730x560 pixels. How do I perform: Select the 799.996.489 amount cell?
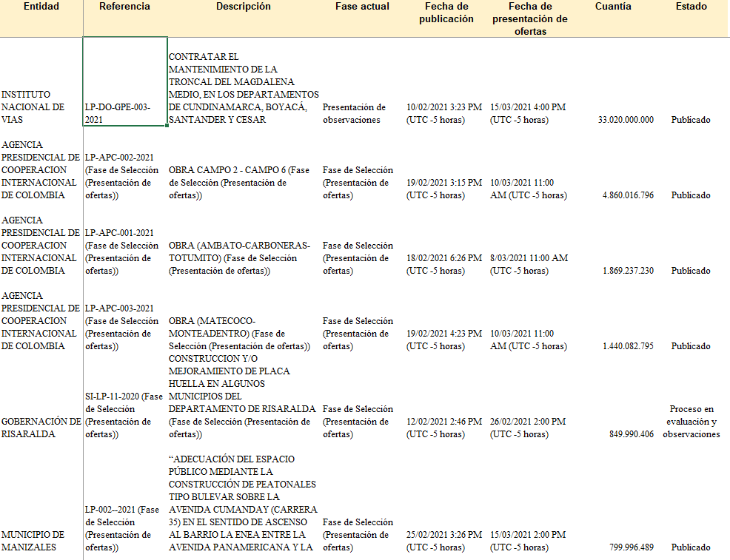coord(632,547)
